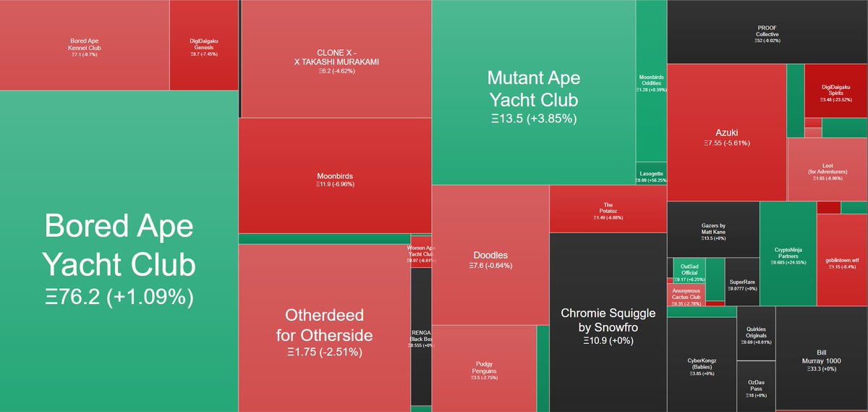Click the Ξ1.49 (-6.88%) value

[608, 217]
